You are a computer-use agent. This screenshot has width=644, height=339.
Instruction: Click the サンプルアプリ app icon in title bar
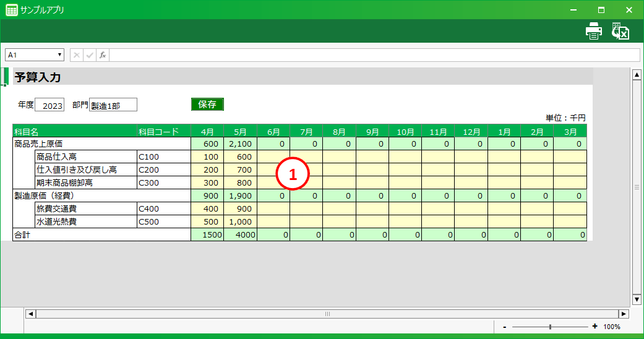[11, 10]
